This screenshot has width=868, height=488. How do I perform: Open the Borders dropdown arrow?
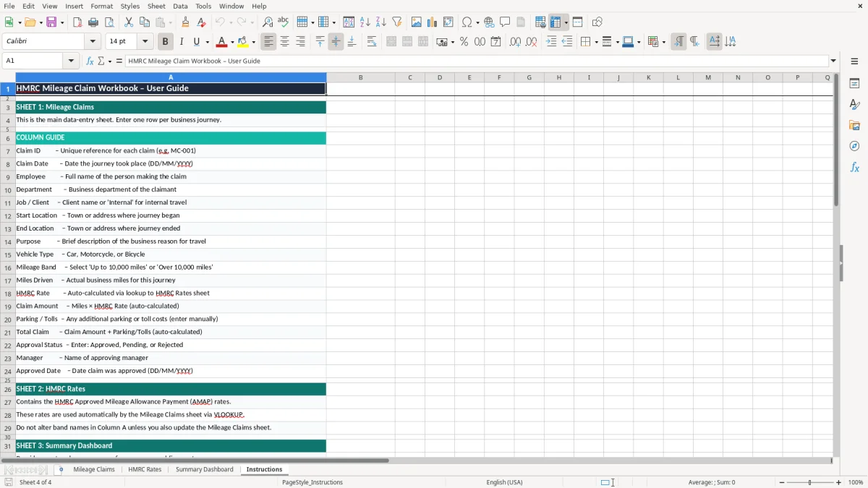pyautogui.click(x=597, y=42)
